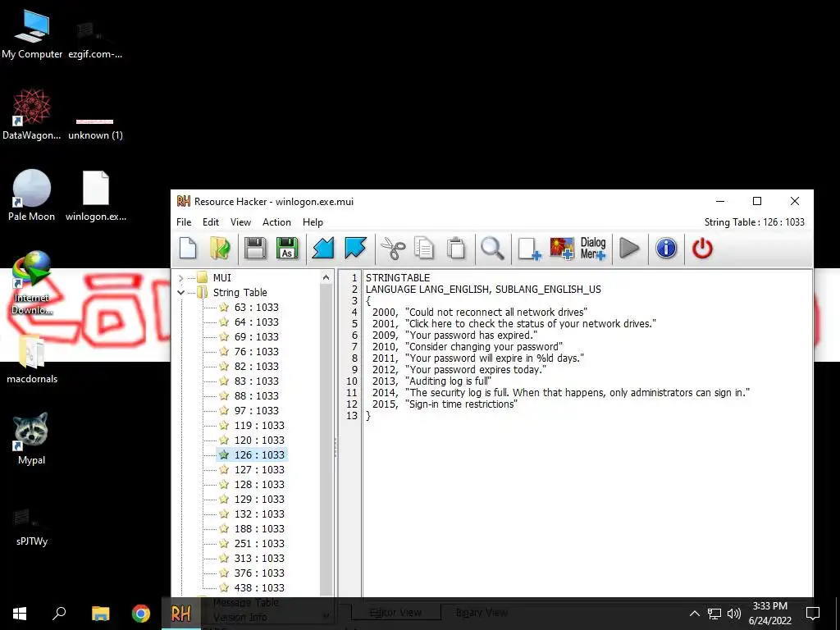Viewport: 840px width, 630px height.
Task: Save the file with the floppy disk icon
Action: [255, 249]
